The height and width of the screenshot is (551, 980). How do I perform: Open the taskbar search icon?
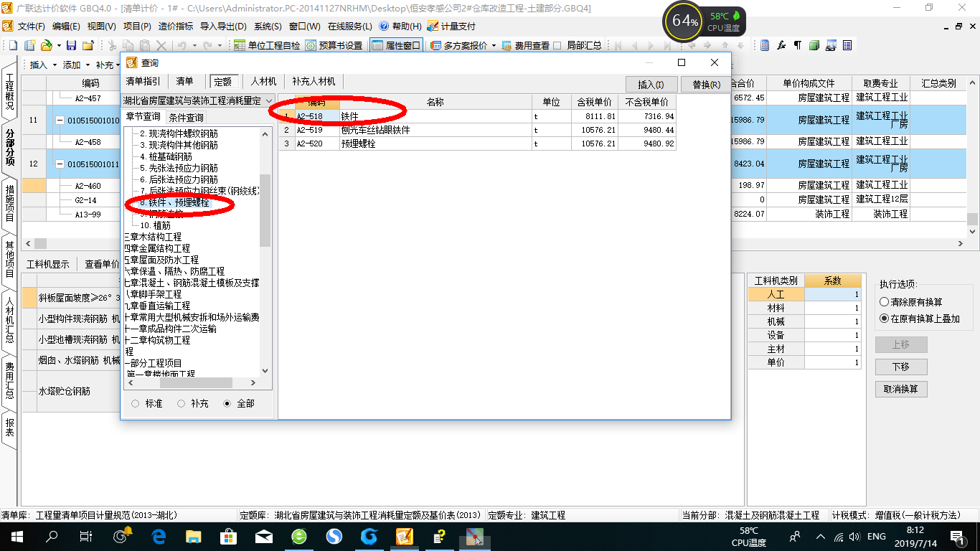51,537
